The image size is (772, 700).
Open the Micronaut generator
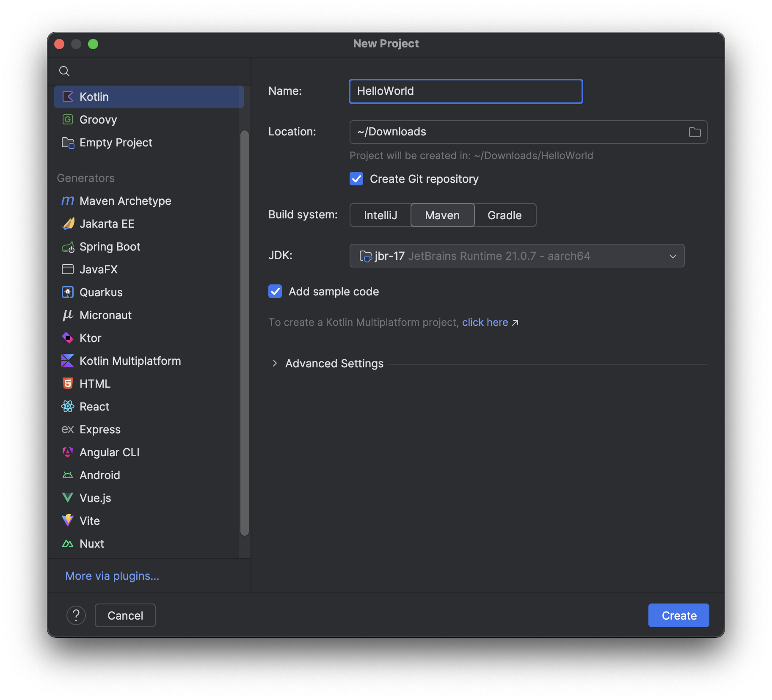point(105,315)
